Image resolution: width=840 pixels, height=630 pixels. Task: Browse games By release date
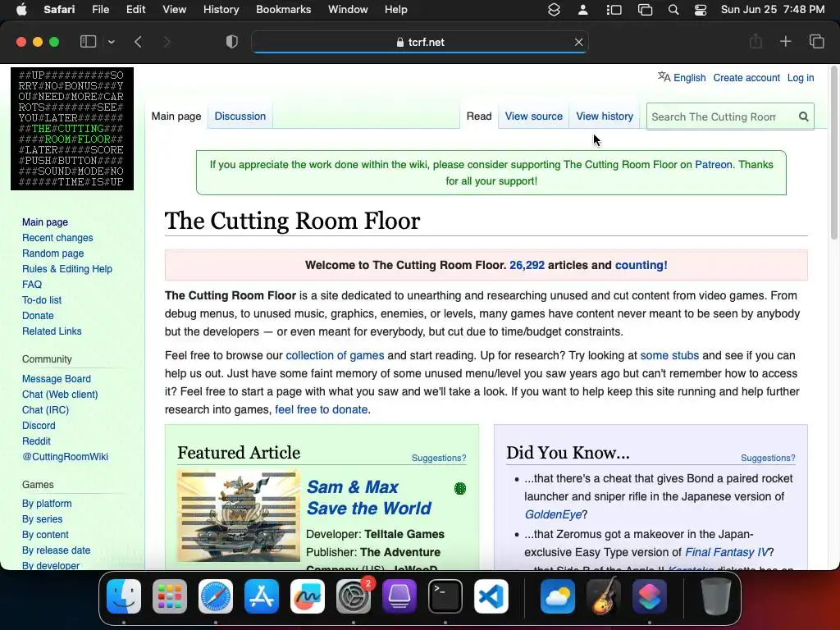tap(57, 550)
